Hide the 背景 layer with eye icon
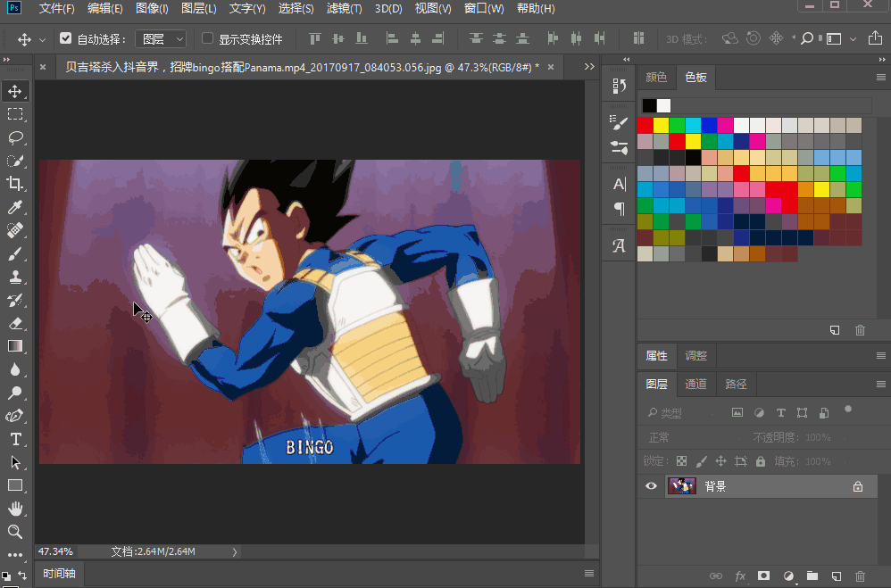Image resolution: width=891 pixels, height=588 pixels. (651, 486)
